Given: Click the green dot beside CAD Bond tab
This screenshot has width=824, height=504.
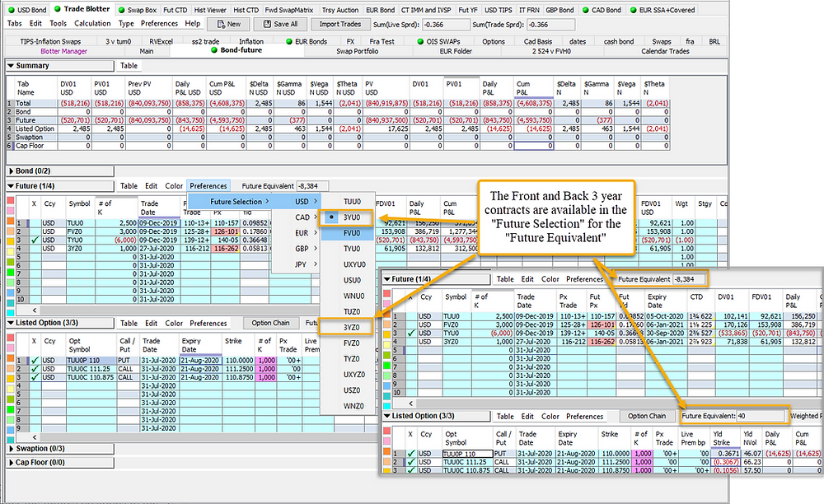Looking at the screenshot, I should 585,10.
